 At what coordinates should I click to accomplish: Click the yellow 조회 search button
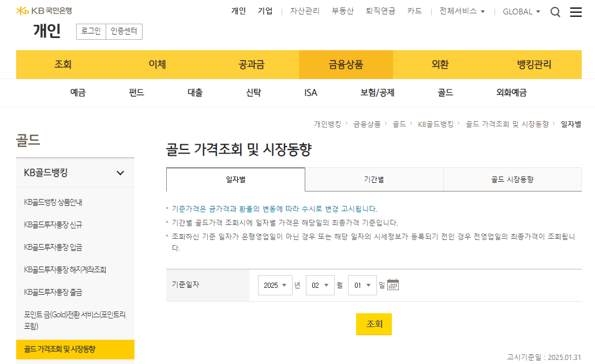pyautogui.click(x=374, y=324)
